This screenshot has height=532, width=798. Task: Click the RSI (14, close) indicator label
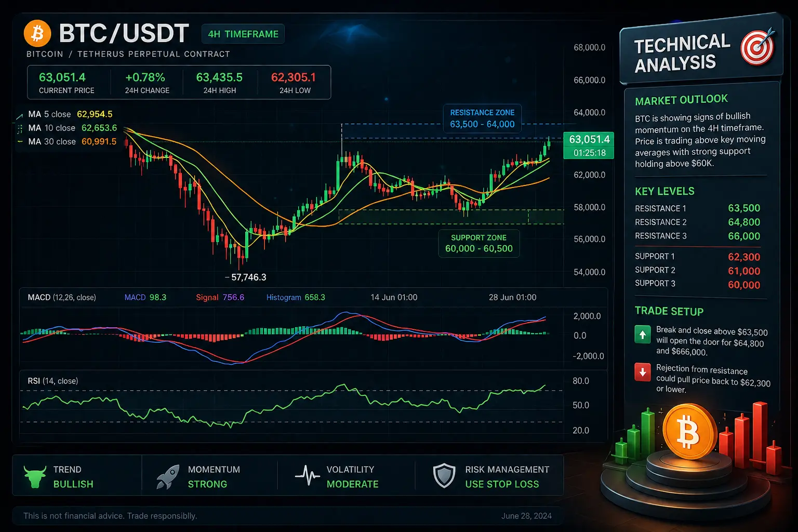pyautogui.click(x=53, y=381)
